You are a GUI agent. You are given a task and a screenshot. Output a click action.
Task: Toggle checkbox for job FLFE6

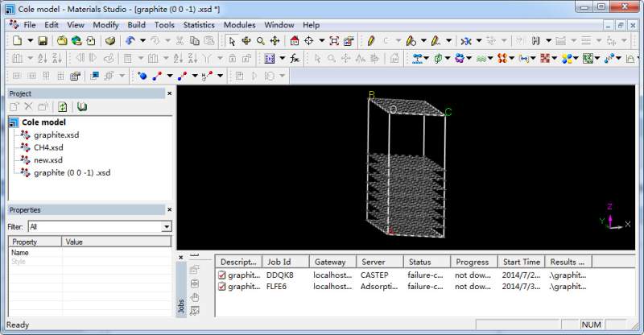tap(222, 287)
